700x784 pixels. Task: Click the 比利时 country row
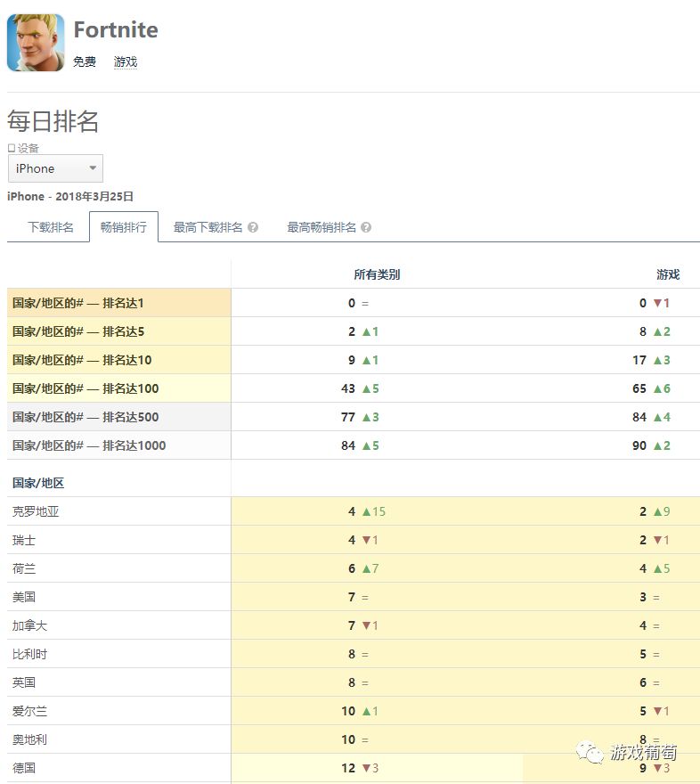coord(354,654)
